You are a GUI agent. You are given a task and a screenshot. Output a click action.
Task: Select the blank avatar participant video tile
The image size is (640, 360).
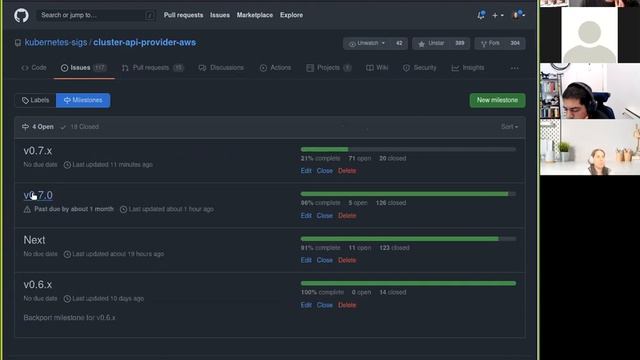(590, 35)
